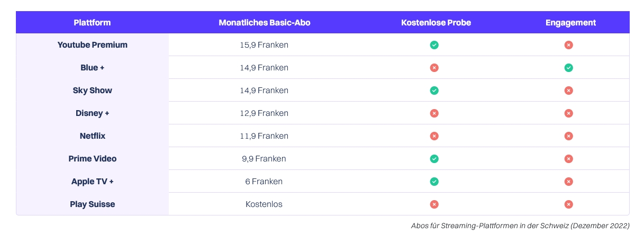Click Sky Show Kostenlose Probe checkmark
The image size is (644, 234).
click(434, 91)
